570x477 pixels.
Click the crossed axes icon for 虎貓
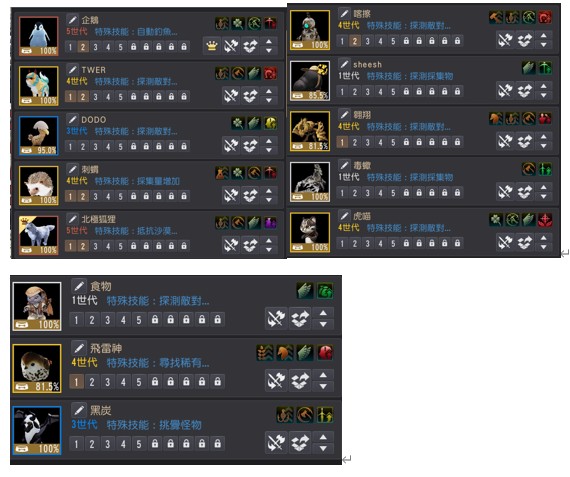[x=505, y=242]
